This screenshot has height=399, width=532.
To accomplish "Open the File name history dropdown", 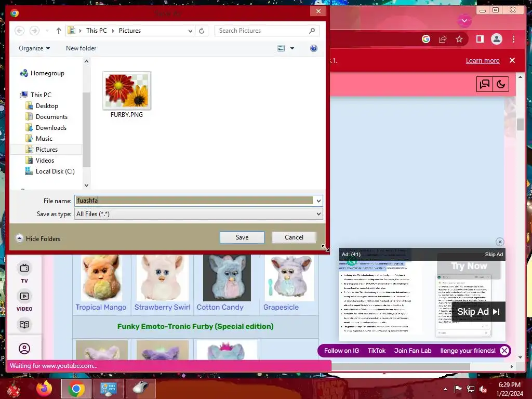I will (318, 201).
